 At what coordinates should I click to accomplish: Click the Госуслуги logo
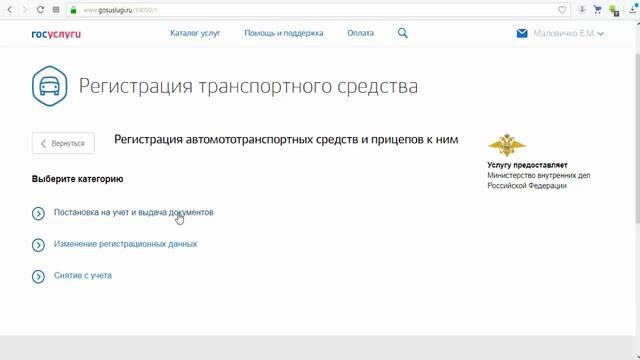point(56,34)
